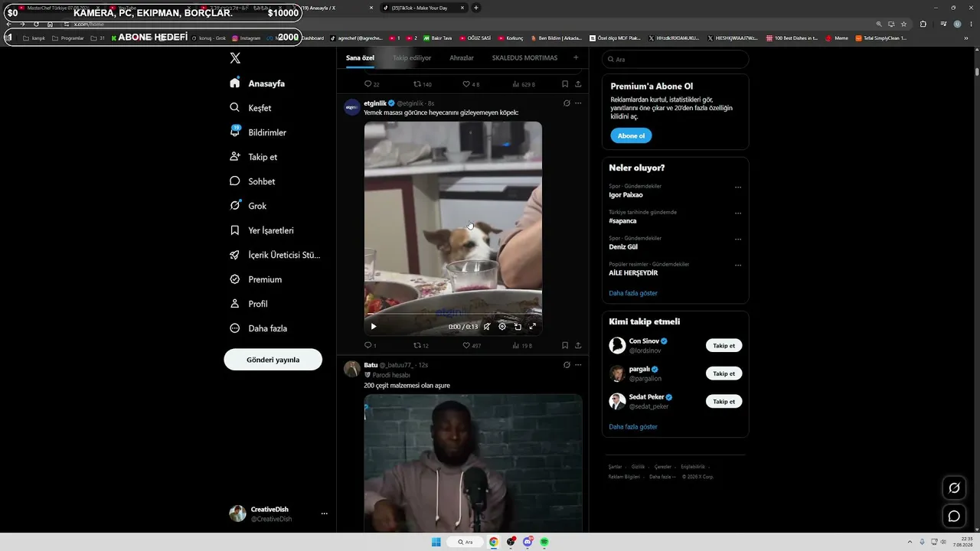Switch to the Ahrazlar tab
This screenshot has height=551, width=980.
coord(462,58)
